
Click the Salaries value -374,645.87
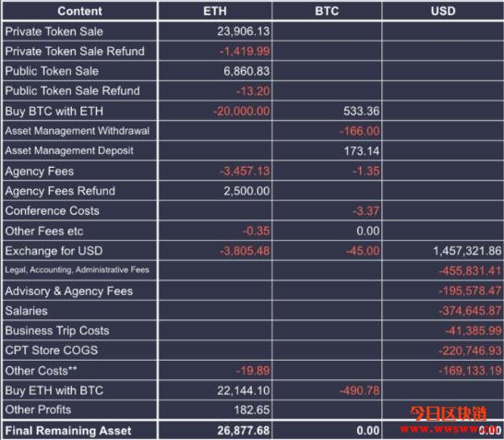coord(470,311)
